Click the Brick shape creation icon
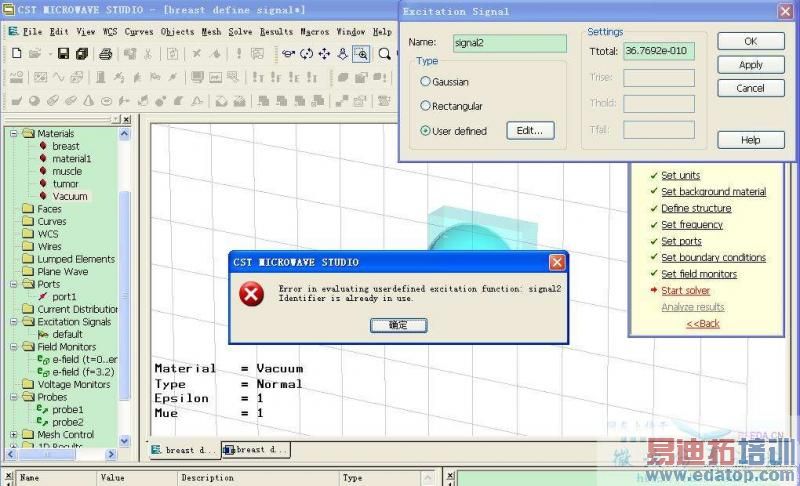 click(x=16, y=101)
